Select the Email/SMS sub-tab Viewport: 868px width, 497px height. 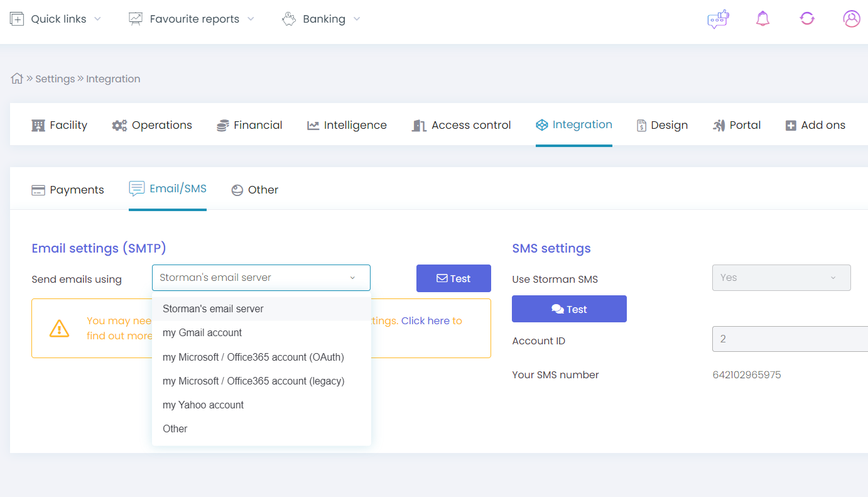(168, 188)
